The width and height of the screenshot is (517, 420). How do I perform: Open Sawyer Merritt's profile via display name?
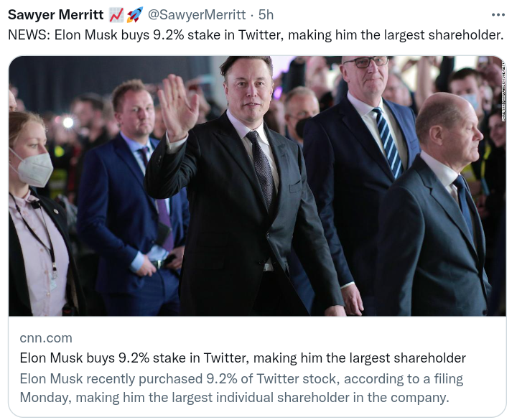click(x=55, y=14)
